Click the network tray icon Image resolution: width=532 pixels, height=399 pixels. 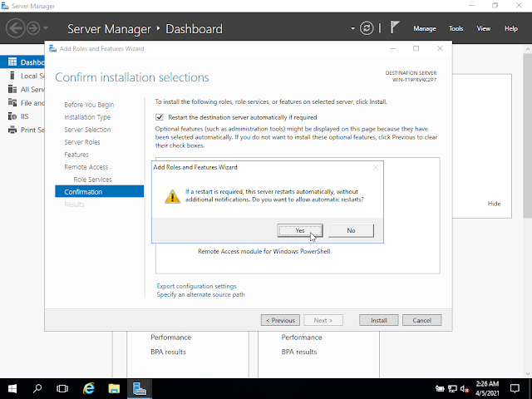tap(452, 389)
